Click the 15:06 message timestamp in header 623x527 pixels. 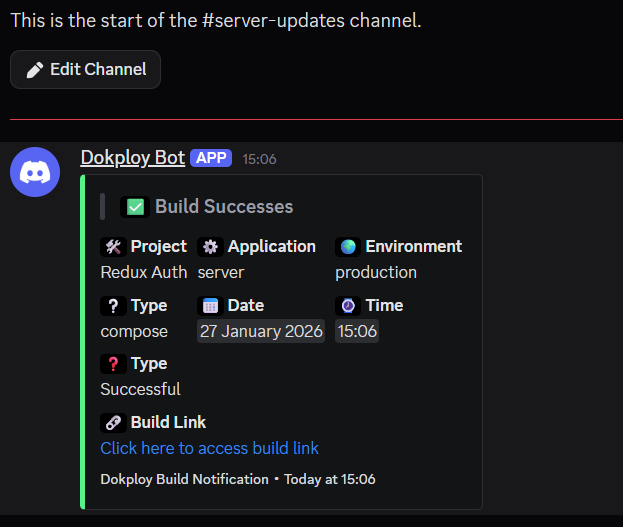point(259,159)
